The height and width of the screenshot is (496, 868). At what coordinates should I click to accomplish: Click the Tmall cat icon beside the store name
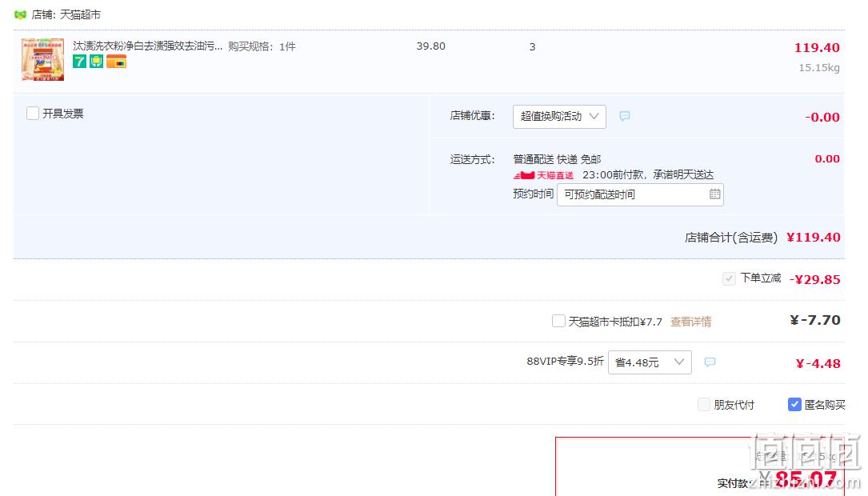pyautogui.click(x=20, y=15)
